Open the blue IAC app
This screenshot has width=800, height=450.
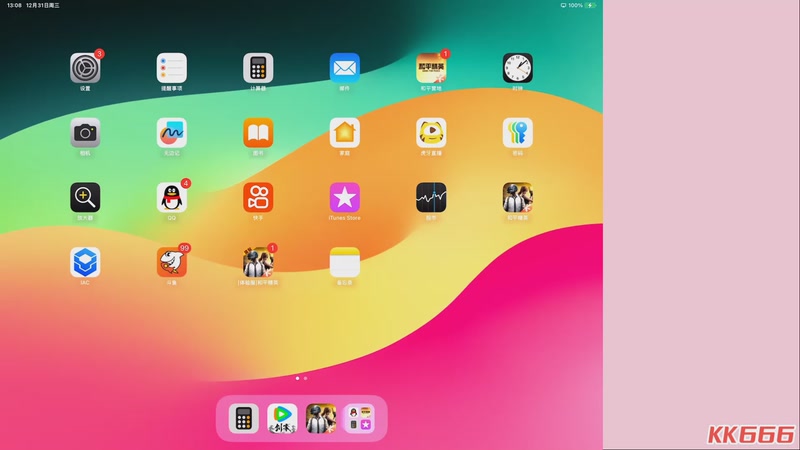(85, 262)
